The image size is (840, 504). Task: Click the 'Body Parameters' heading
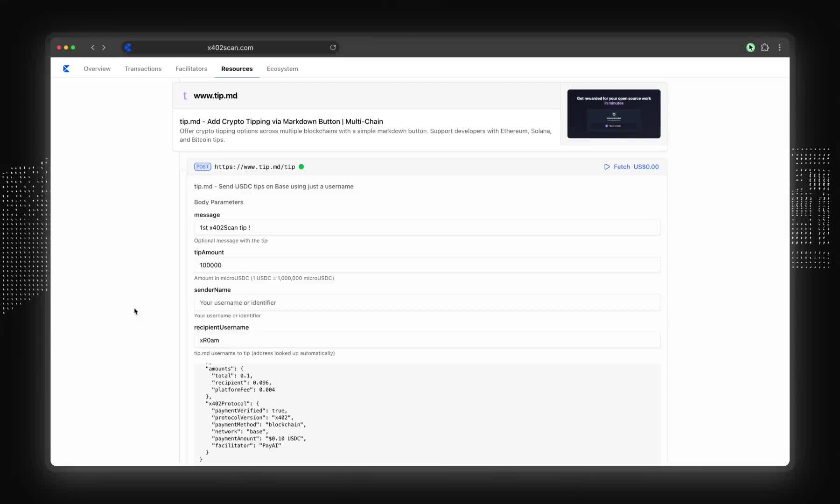pyautogui.click(x=218, y=202)
